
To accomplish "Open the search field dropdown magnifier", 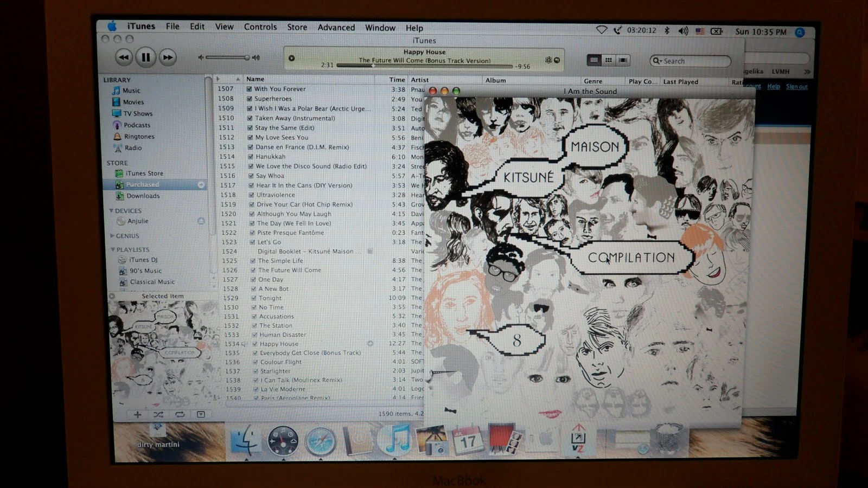I will (657, 61).
